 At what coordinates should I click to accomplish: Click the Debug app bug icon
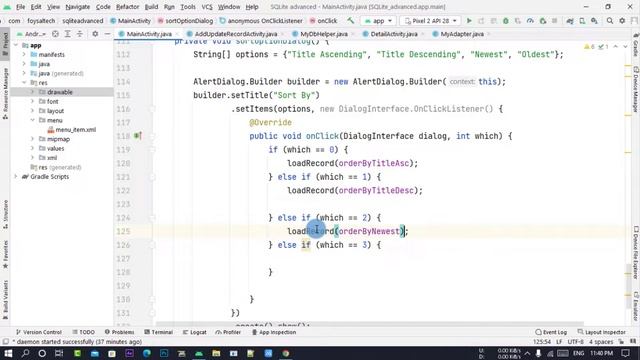coord(506,21)
